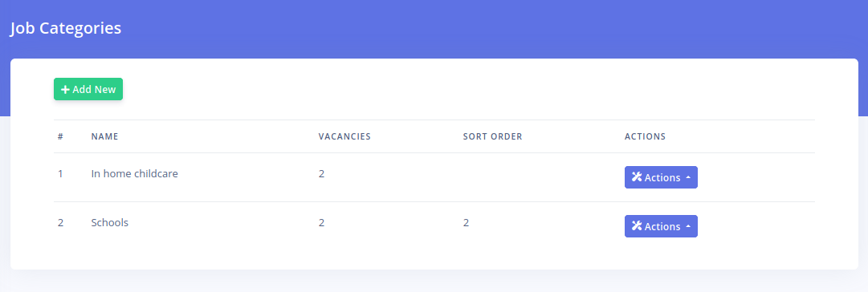
Task: Click vacancies count for In home childcare
Action: [322, 173]
